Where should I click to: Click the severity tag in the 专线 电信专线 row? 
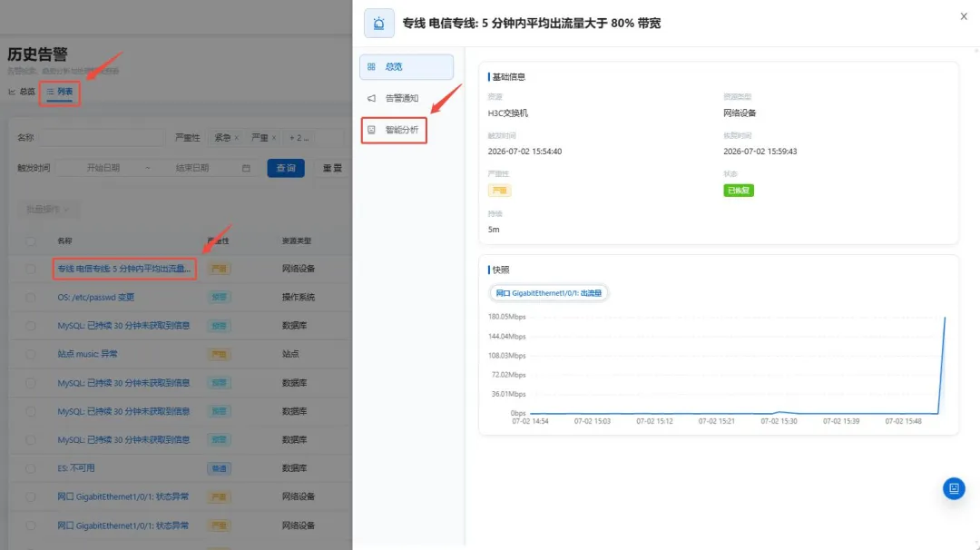tap(220, 269)
